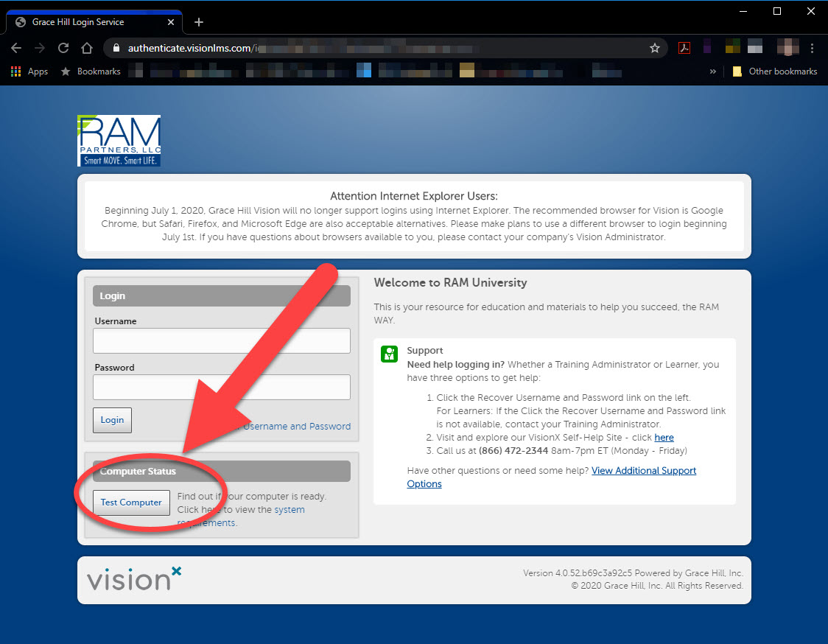
Task: Open the Apps grid shortcut
Action: 29,71
